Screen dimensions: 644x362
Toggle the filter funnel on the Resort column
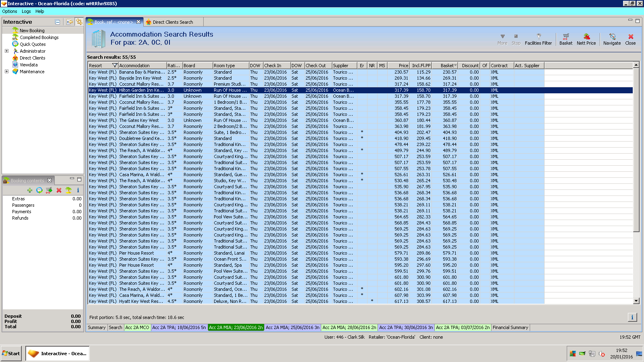tap(115, 66)
